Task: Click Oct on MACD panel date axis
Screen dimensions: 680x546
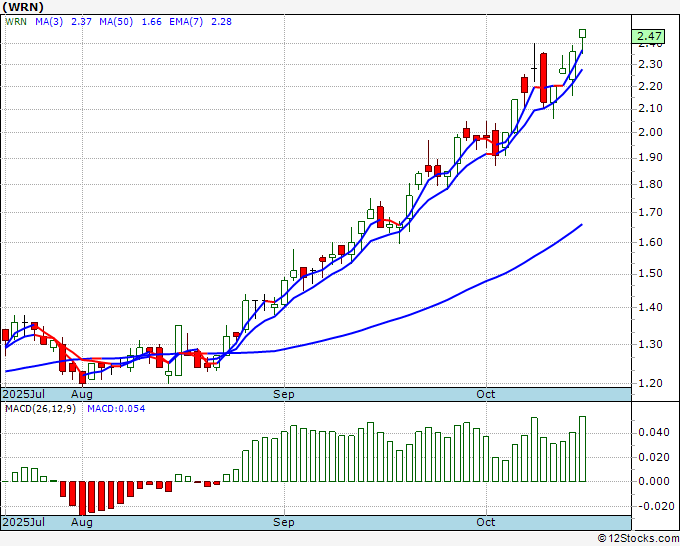Action: 486,522
